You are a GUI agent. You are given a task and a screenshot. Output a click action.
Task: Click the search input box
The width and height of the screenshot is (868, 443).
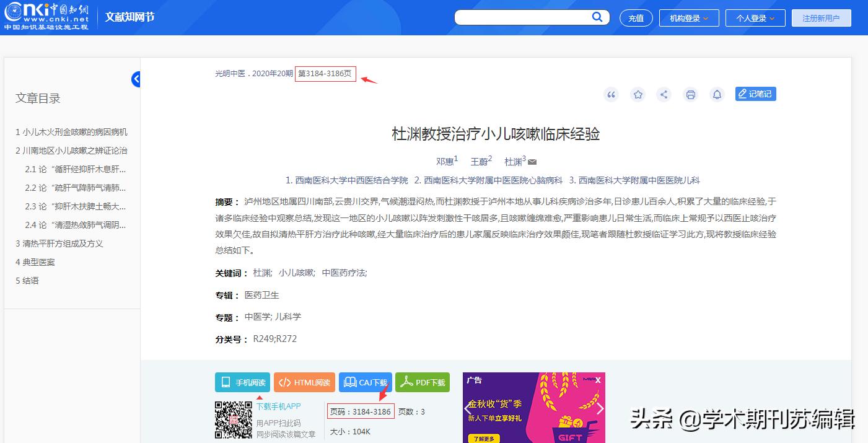tap(527, 17)
